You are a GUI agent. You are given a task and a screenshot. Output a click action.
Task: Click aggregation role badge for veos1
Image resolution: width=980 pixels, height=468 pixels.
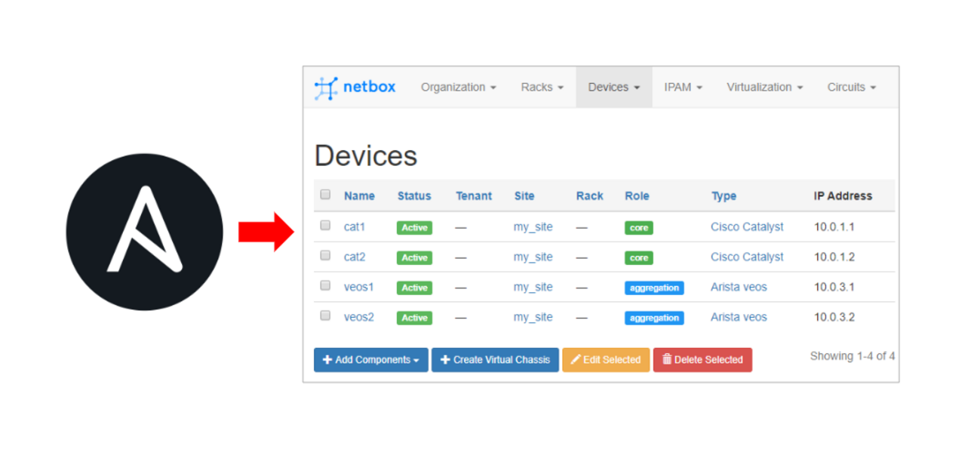coord(654,288)
